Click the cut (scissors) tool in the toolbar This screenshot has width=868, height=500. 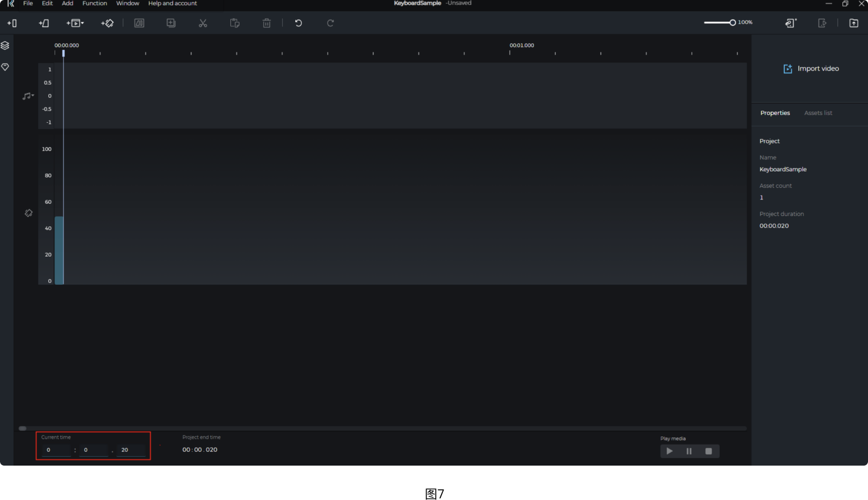[x=203, y=23]
